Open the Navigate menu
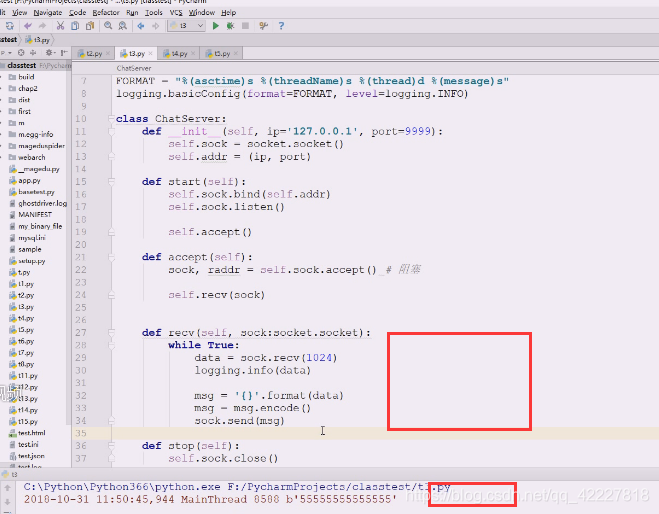This screenshot has height=514, width=659. tap(47, 13)
